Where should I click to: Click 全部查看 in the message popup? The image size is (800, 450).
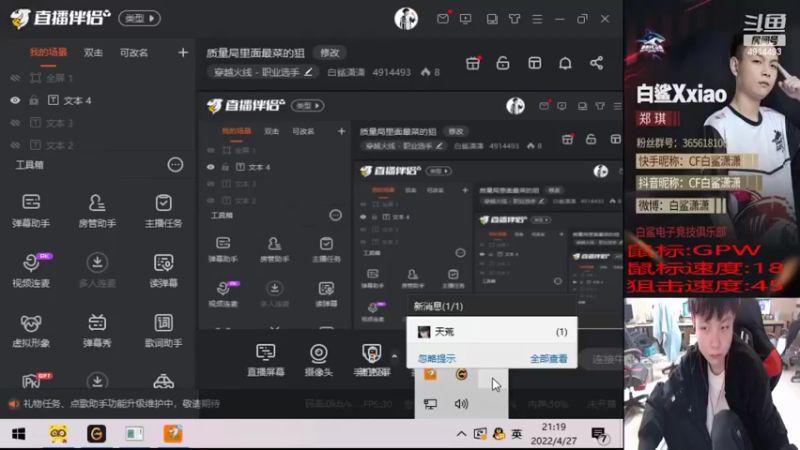pos(548,359)
